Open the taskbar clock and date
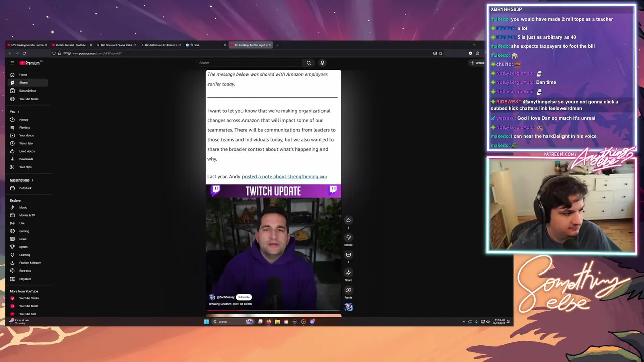This screenshot has height=362, width=644. (500, 321)
